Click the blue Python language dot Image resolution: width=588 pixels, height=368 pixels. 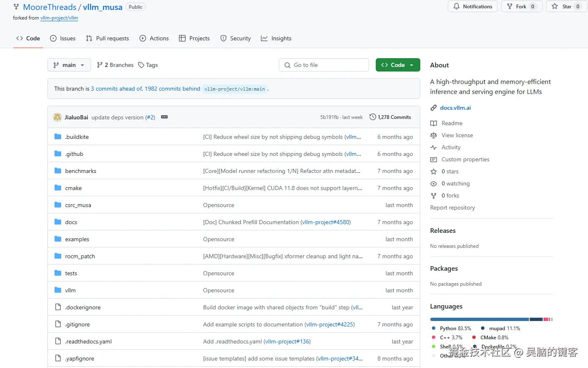tap(434, 328)
